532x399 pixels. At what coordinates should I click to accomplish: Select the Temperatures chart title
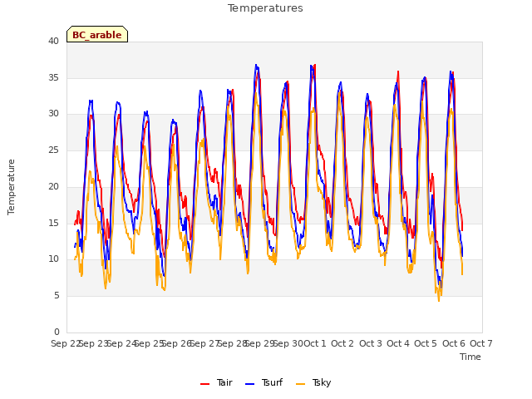265,7
